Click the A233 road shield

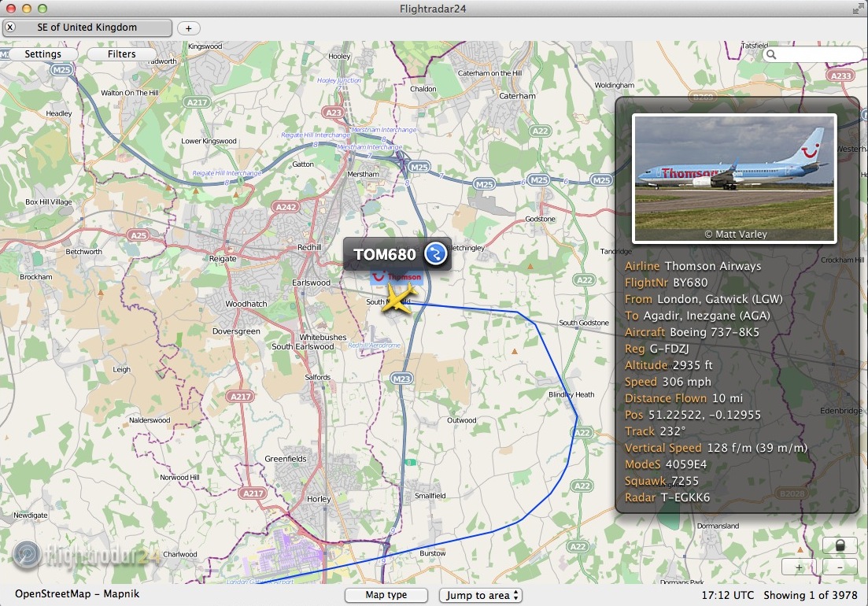click(x=841, y=76)
